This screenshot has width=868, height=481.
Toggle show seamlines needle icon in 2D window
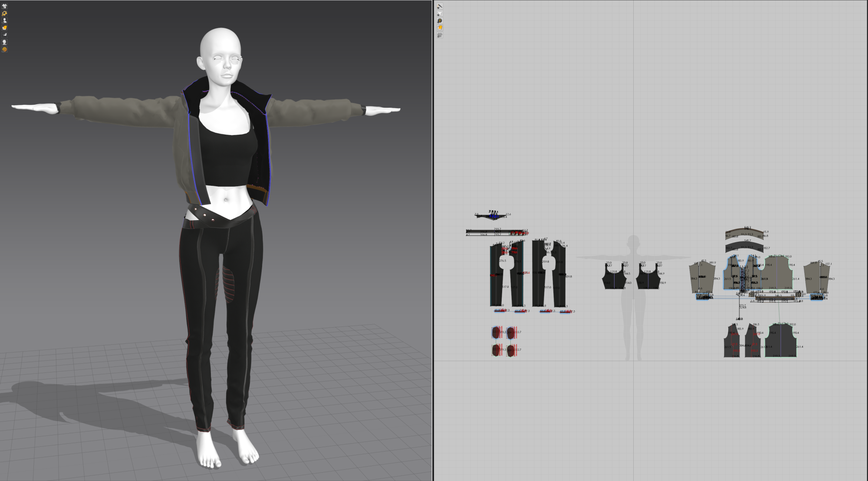point(440,6)
